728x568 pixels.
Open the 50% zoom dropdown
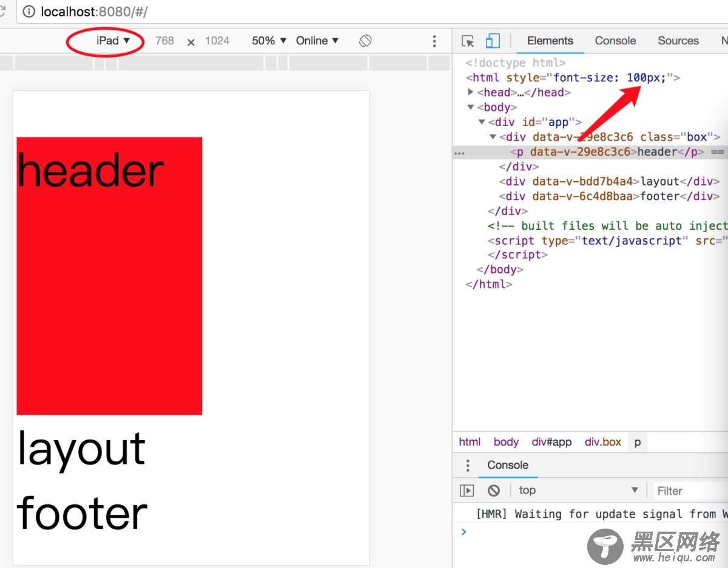(269, 41)
